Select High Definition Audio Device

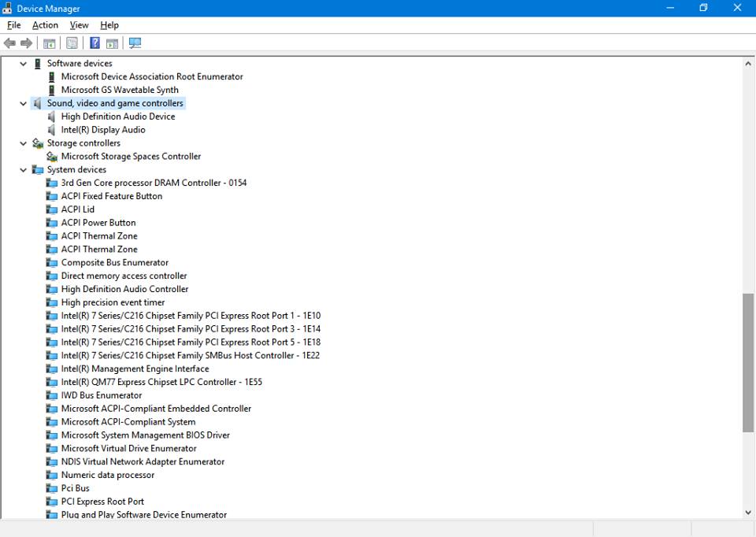pyautogui.click(x=118, y=117)
